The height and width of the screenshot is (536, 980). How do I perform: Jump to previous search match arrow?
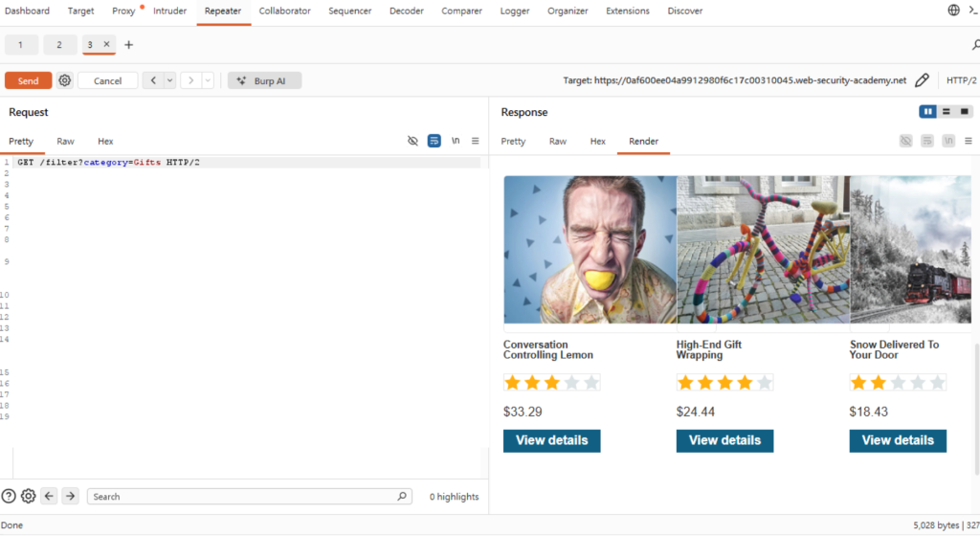tap(49, 496)
